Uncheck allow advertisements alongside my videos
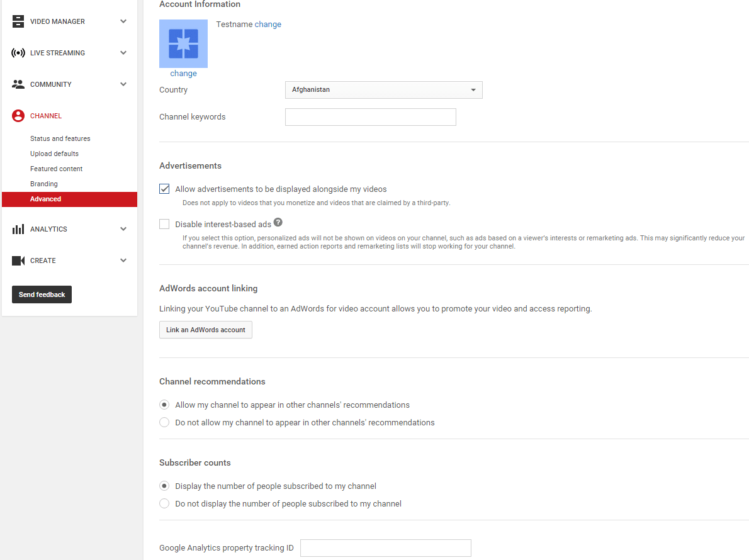 pos(164,189)
